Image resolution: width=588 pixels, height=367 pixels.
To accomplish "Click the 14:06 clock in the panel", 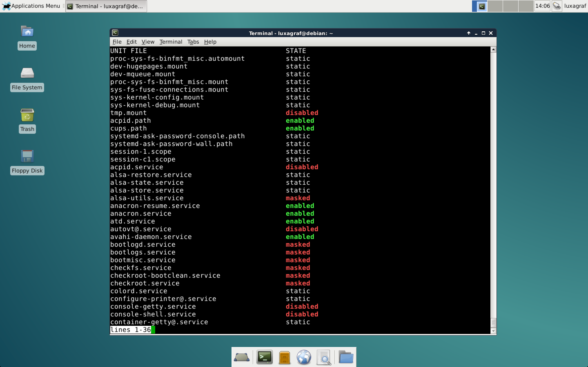I will (542, 6).
